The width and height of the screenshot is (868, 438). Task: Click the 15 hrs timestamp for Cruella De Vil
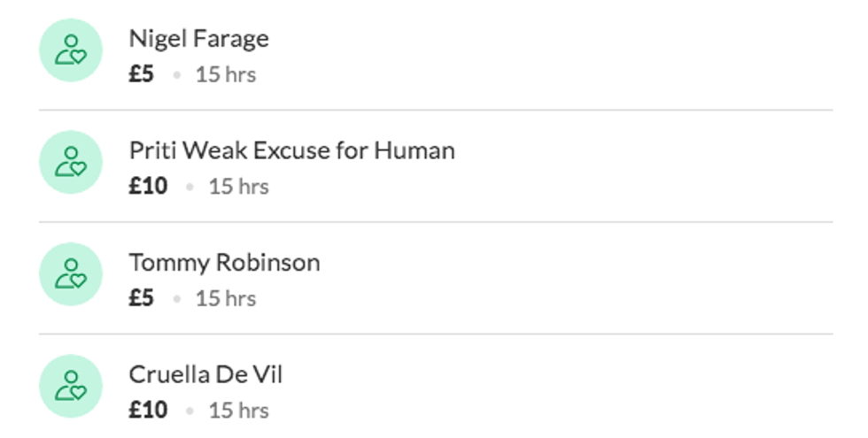coord(239,411)
